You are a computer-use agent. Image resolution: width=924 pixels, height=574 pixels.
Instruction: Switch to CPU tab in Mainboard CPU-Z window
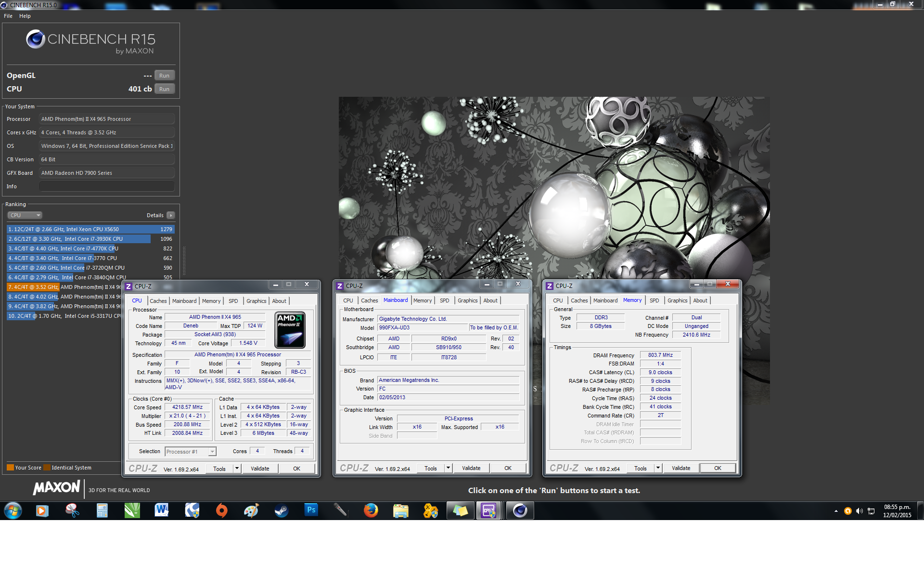point(348,300)
